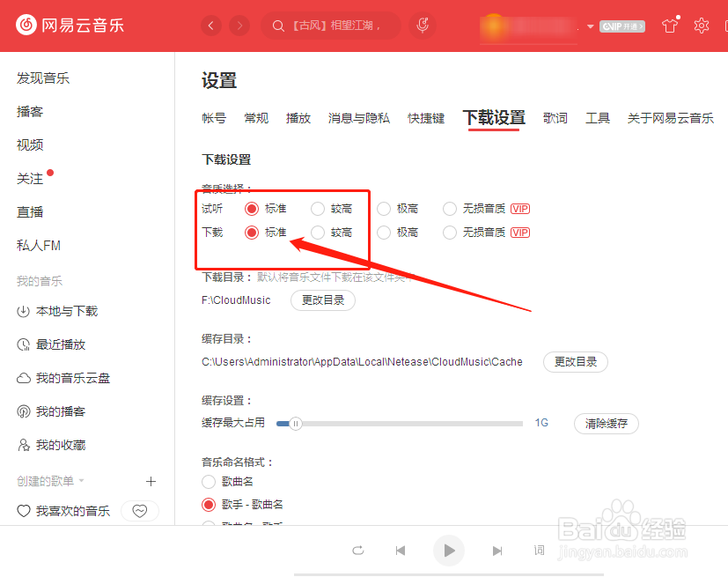Click 更改目录 for the download folder
The height and width of the screenshot is (577, 728).
click(323, 300)
